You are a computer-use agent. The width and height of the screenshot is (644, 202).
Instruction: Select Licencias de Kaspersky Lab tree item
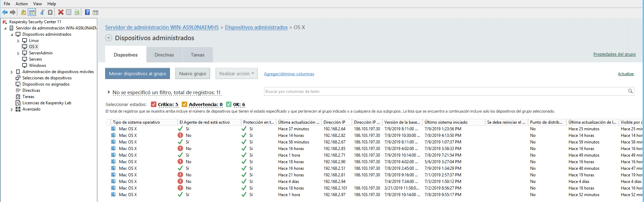click(47, 103)
